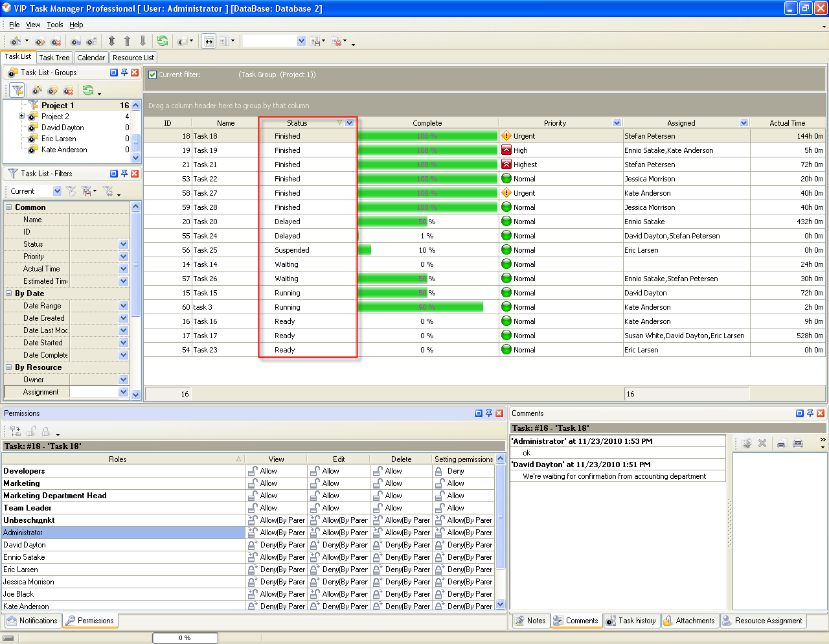Collapse the By Date filter section

9,293
